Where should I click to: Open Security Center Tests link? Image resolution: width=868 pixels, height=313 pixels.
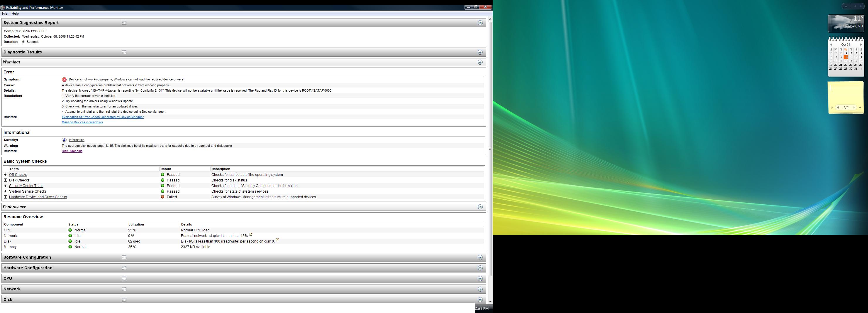click(26, 186)
